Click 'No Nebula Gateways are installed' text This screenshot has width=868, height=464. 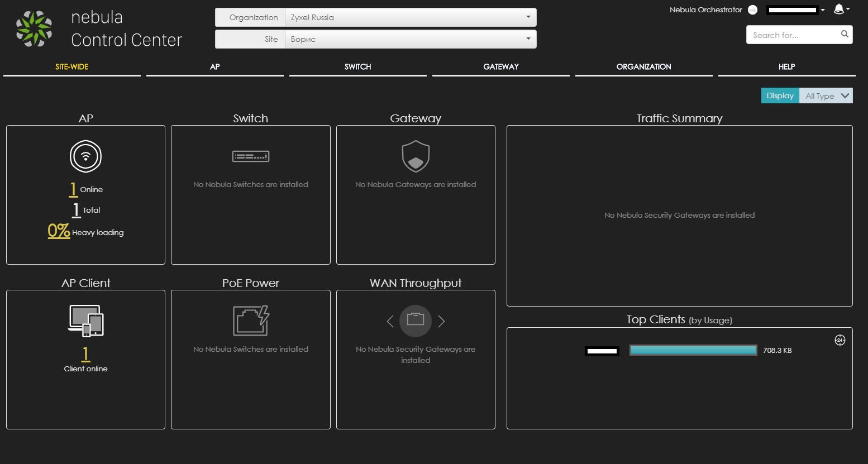coord(416,184)
